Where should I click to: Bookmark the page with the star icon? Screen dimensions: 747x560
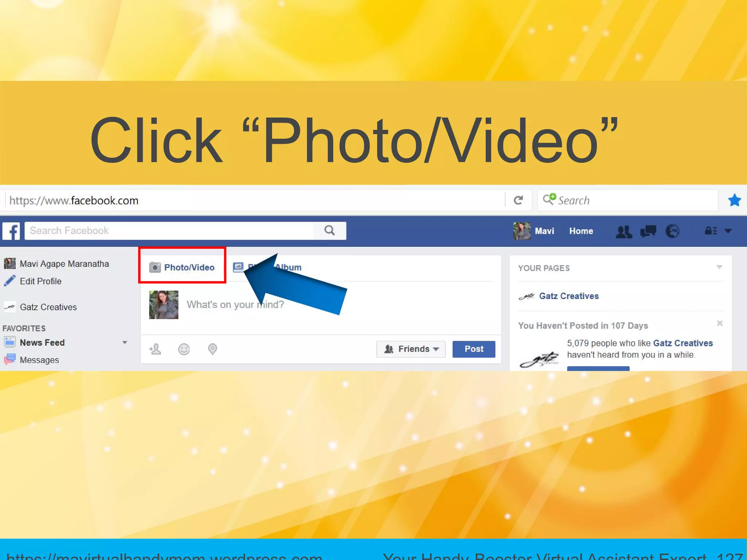click(x=734, y=200)
